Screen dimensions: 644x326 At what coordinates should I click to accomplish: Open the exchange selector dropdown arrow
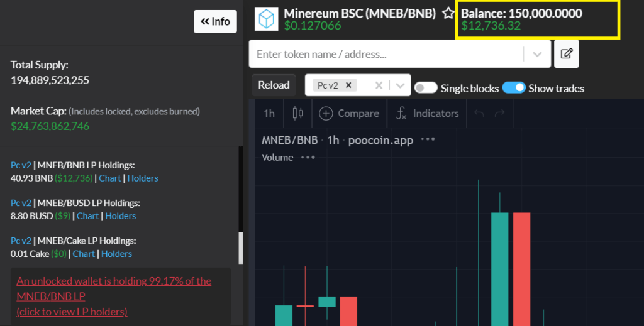coord(400,85)
